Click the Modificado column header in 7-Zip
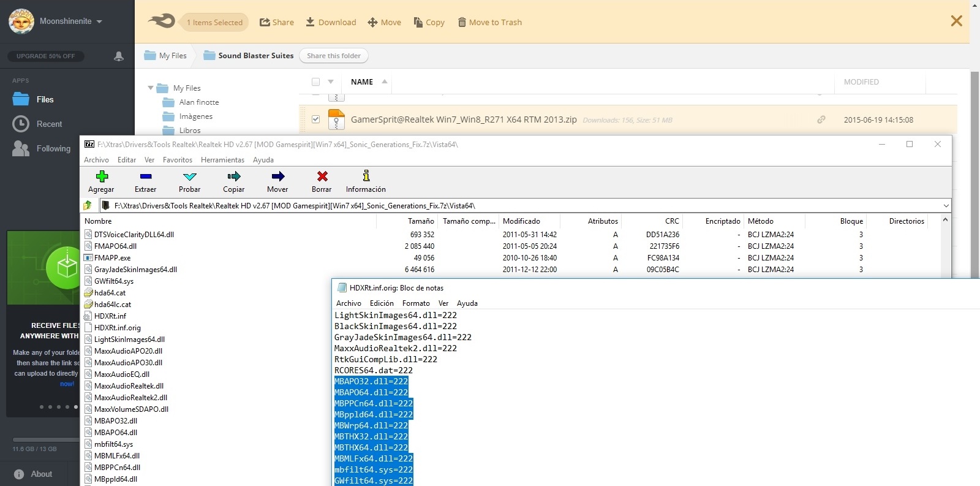The image size is (980, 486). tap(521, 221)
